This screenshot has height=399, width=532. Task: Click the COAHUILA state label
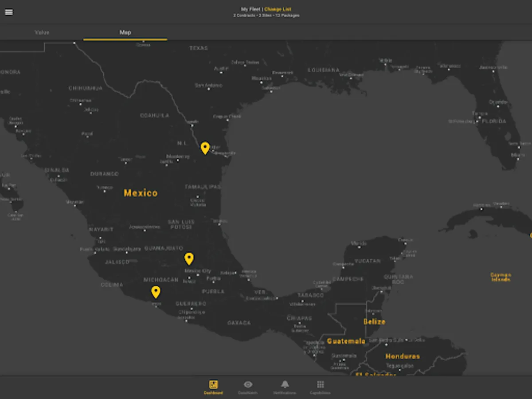coord(155,115)
